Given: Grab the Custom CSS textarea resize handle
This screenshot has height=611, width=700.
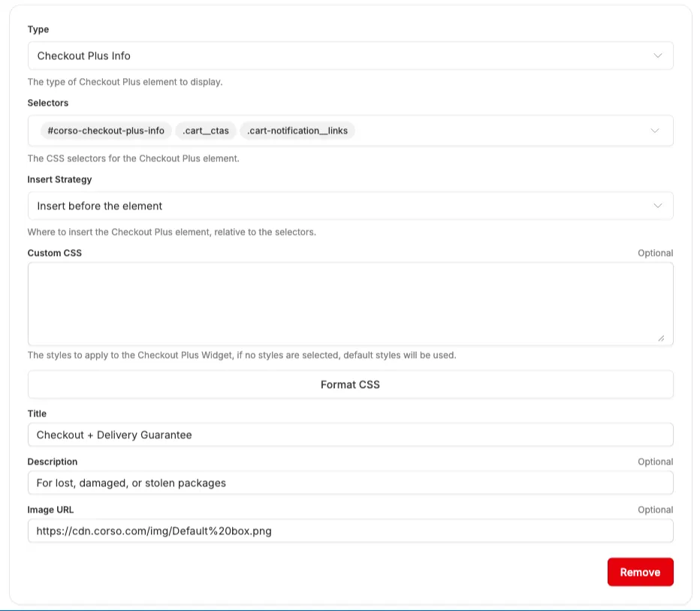Looking at the screenshot, I should pyautogui.click(x=661, y=339).
